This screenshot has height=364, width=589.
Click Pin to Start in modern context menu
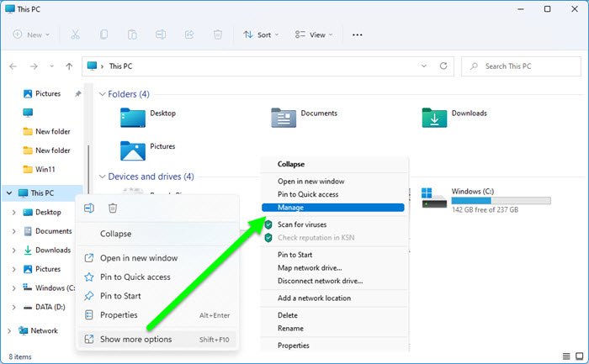pyautogui.click(x=157, y=296)
